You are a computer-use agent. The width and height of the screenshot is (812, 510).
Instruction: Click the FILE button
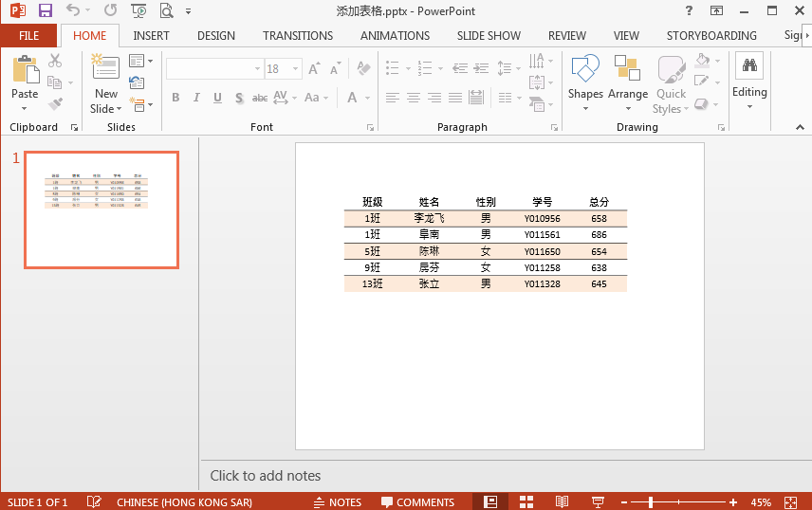(x=29, y=36)
